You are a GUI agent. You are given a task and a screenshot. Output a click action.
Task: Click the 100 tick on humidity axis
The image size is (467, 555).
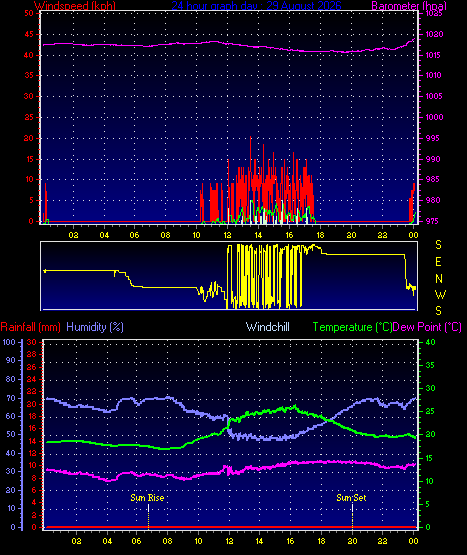(x=9, y=342)
